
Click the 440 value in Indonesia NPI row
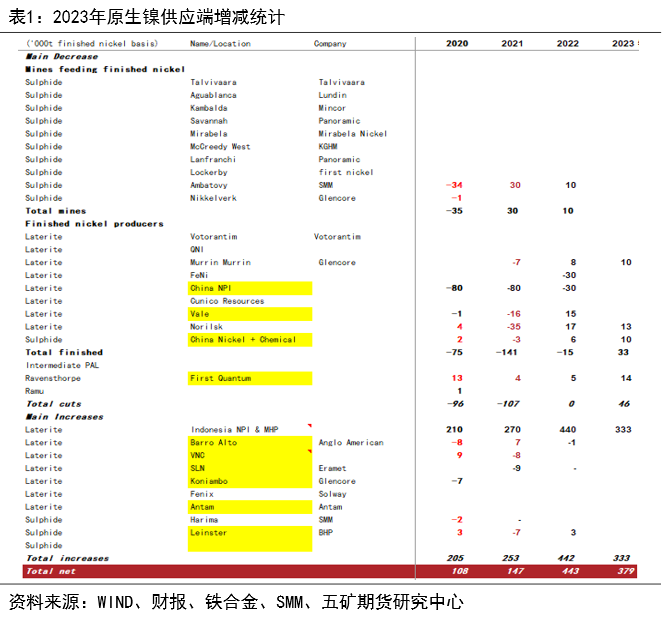567,430
